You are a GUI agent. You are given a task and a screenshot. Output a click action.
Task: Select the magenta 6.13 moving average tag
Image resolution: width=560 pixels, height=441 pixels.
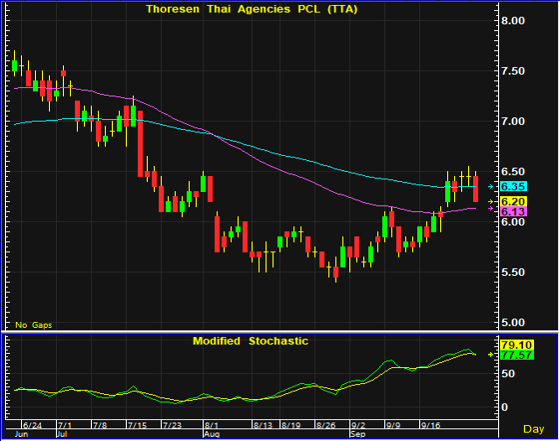513,211
